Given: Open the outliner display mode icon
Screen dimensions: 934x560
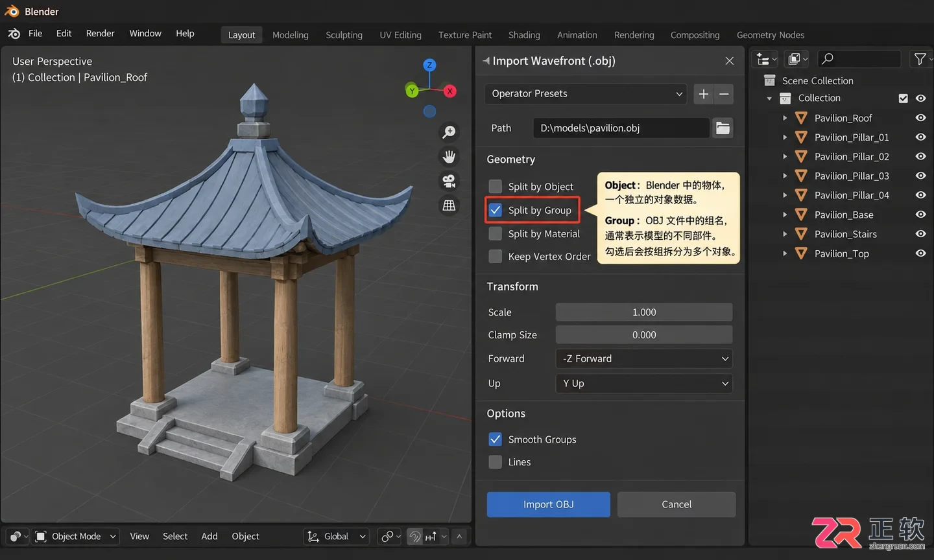Looking at the screenshot, I should click(x=797, y=59).
